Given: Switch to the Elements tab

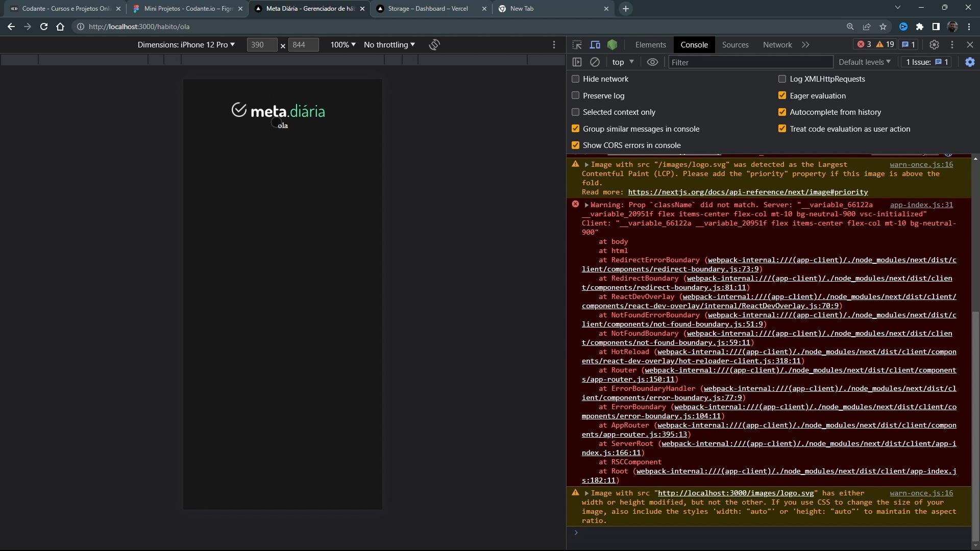Looking at the screenshot, I should (650, 45).
